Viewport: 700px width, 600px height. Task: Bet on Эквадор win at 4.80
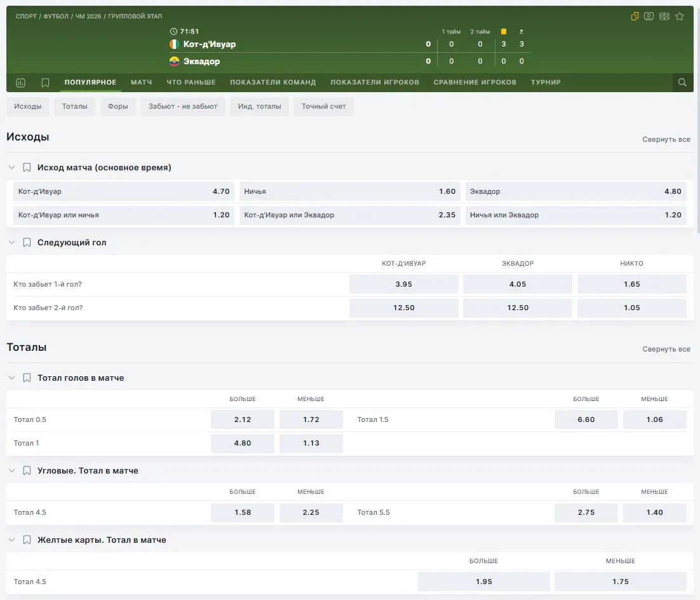point(576,191)
